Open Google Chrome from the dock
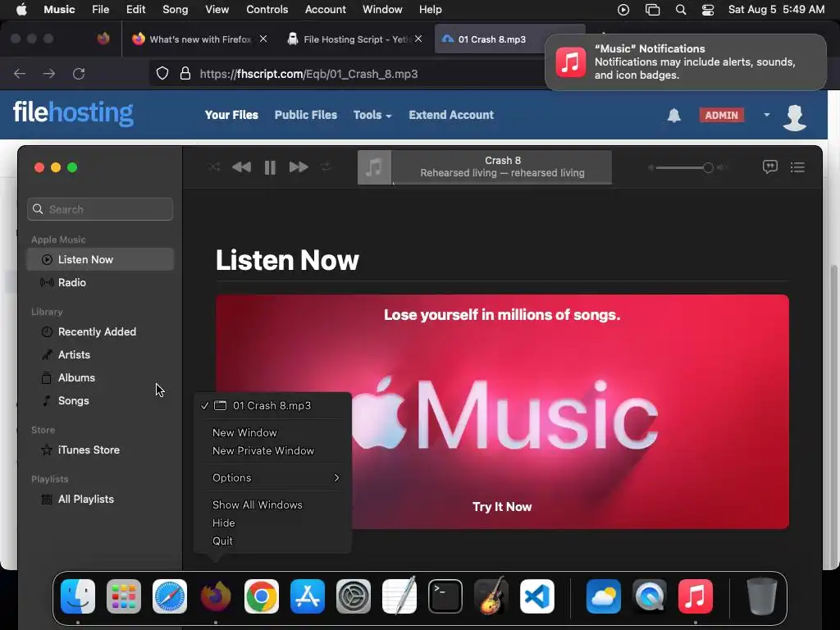Viewport: 840px width, 630px height. 262,596
